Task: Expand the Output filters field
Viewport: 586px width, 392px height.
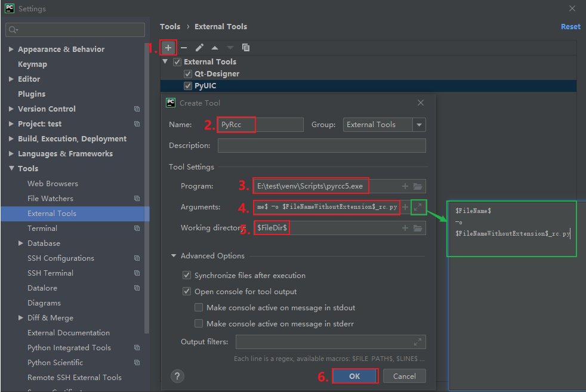Action: (418, 341)
